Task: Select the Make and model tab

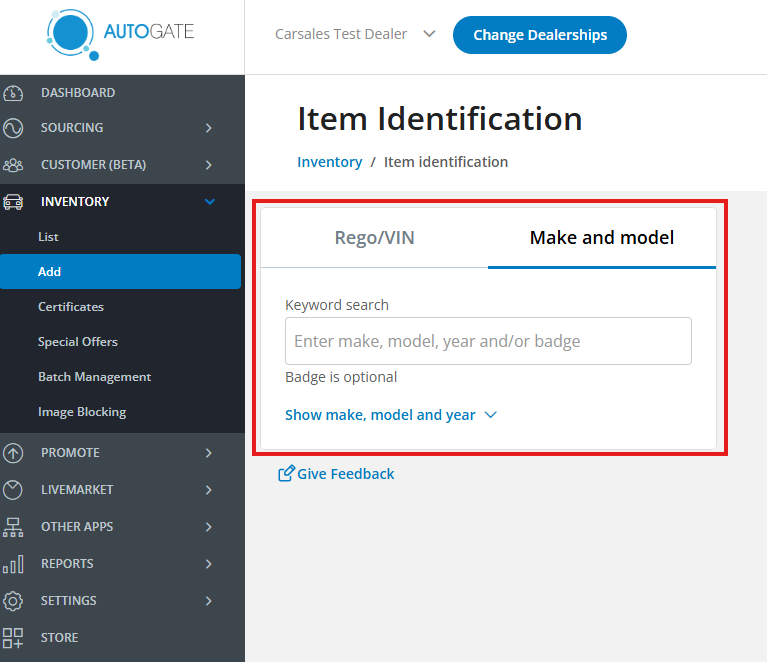Action: coord(601,238)
